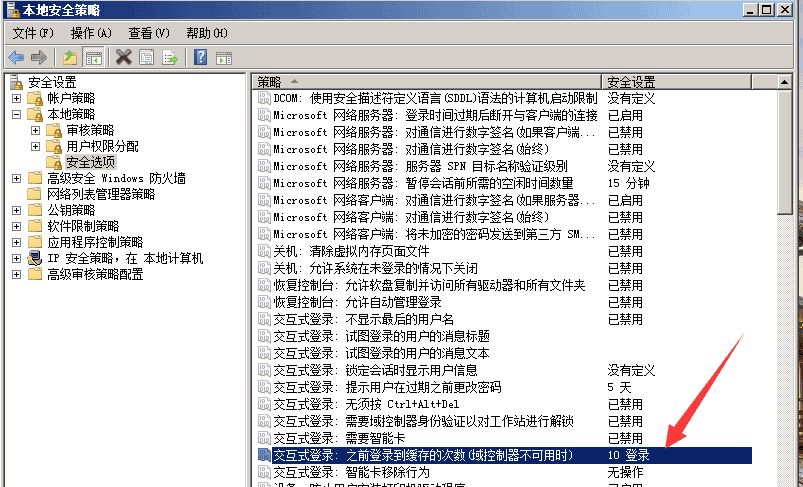Screen dimensions: 803x487
Task: Select 帐户策略 in the tree
Action: [x=71, y=98]
